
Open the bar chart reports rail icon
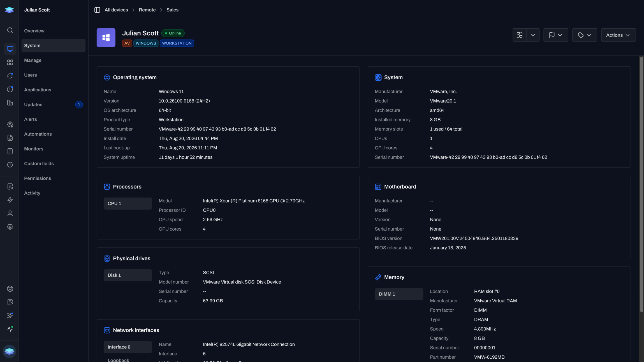pos(10,103)
